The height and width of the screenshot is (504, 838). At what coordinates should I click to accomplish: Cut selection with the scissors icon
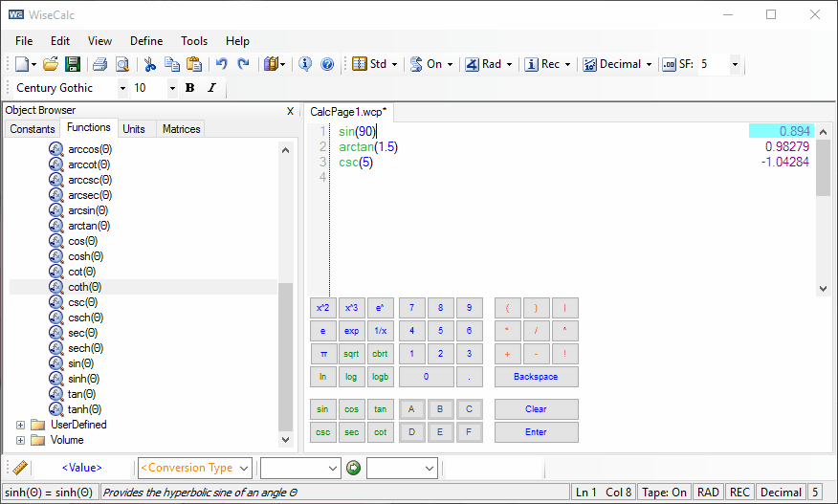click(x=150, y=64)
